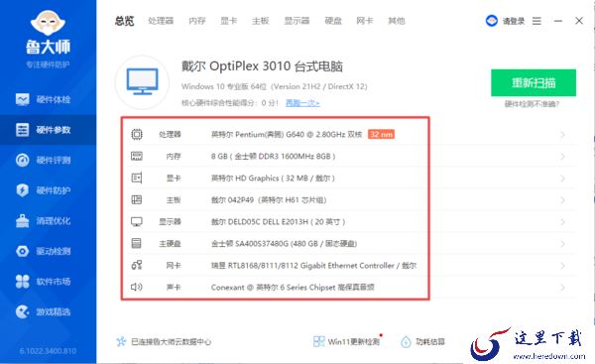Click the green 重新扫描 button
This screenshot has width=595, height=364.
(534, 82)
